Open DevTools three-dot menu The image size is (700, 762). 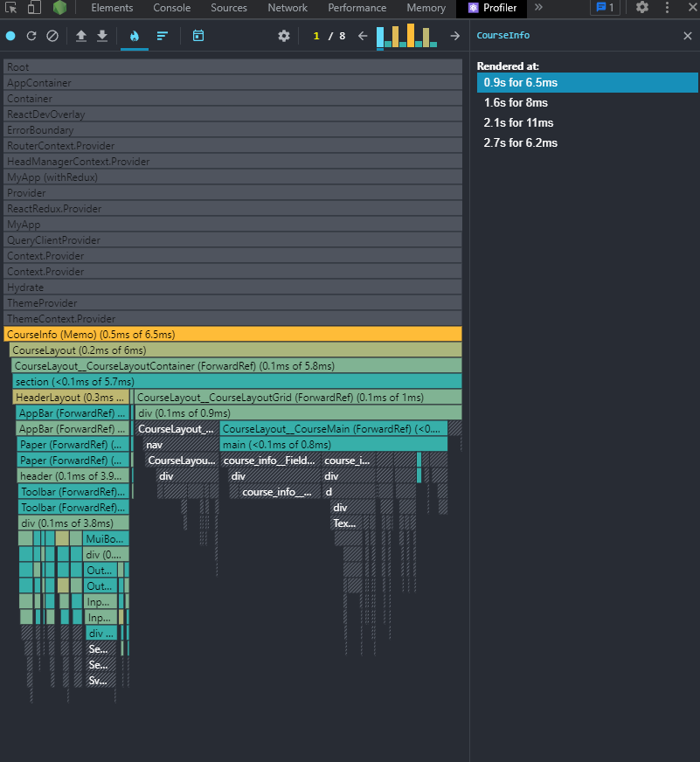667,7
